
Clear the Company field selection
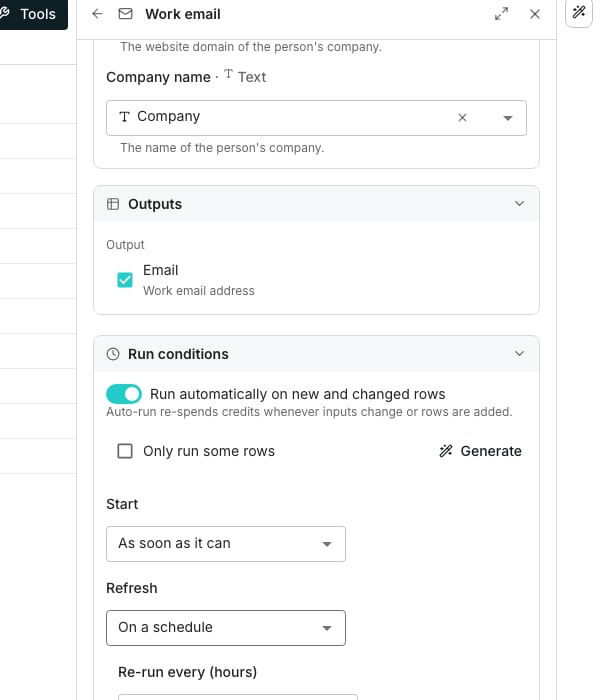coord(462,117)
